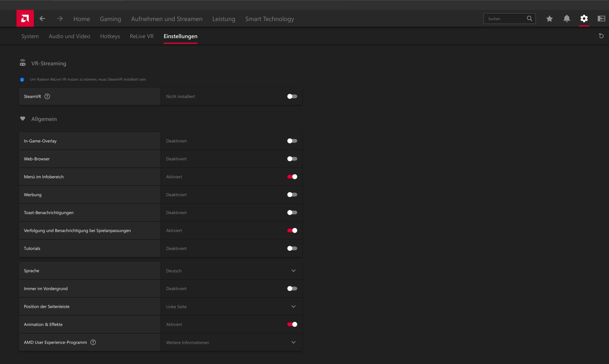Open the Sprache dropdown
Viewport: 609px width, 364px height.
point(231,271)
